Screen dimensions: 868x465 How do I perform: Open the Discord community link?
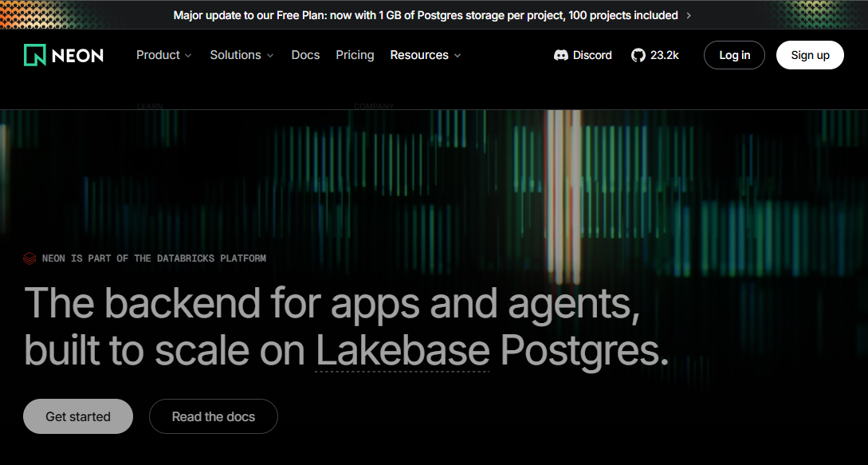coord(583,55)
